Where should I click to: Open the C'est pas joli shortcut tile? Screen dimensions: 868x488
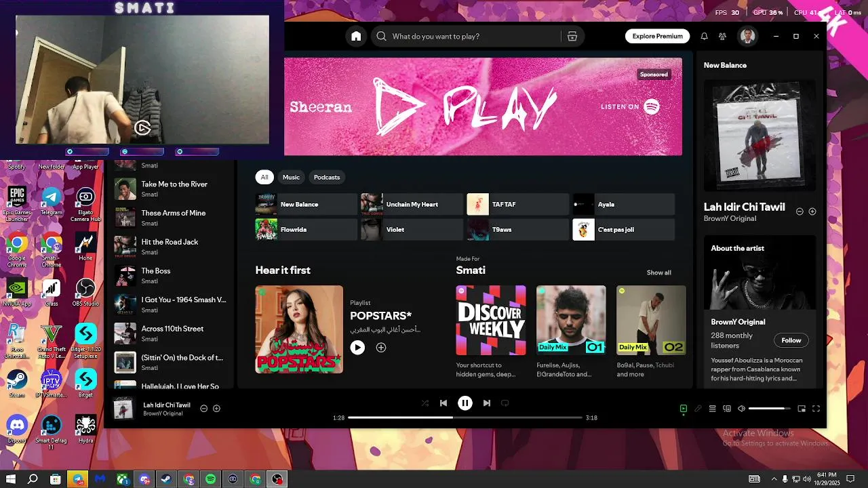click(x=624, y=229)
